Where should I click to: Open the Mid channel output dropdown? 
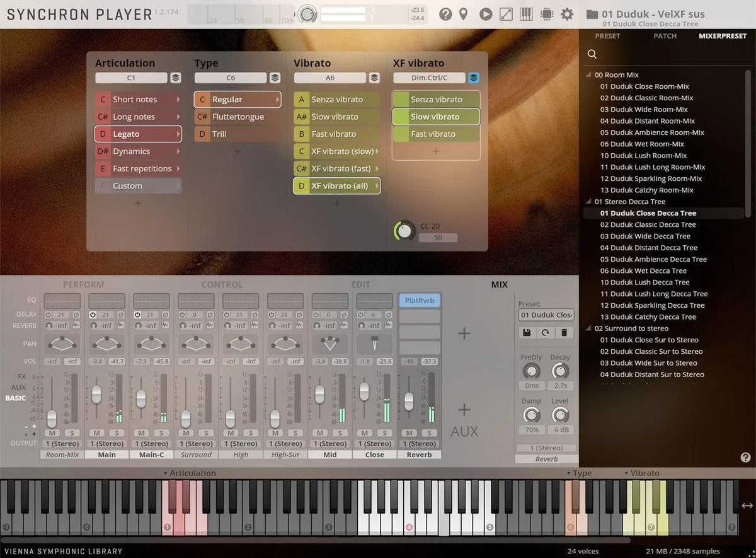pyautogui.click(x=330, y=443)
